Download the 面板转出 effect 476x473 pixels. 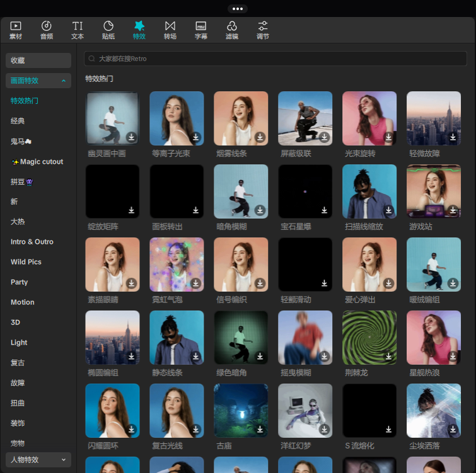(196, 210)
